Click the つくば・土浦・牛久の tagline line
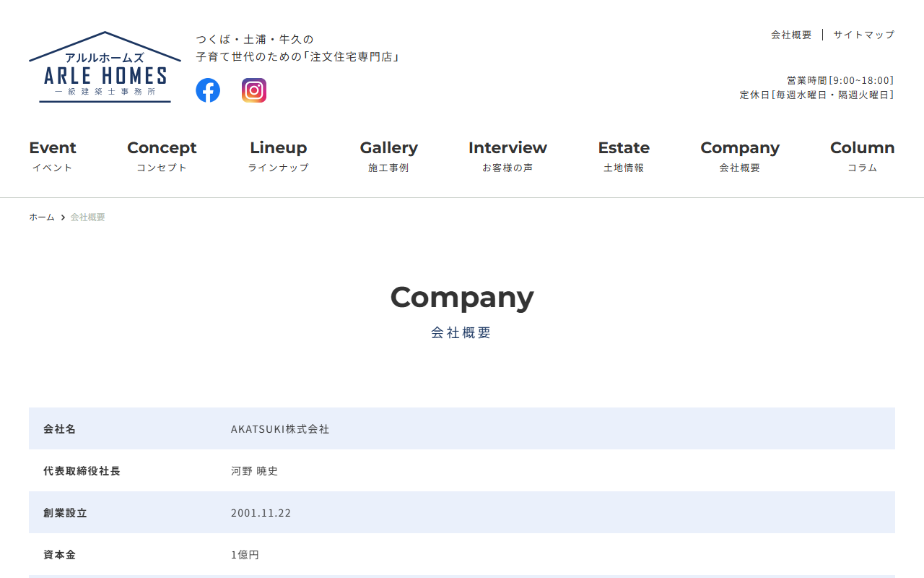Screen dimensions: 924x578 [255, 39]
